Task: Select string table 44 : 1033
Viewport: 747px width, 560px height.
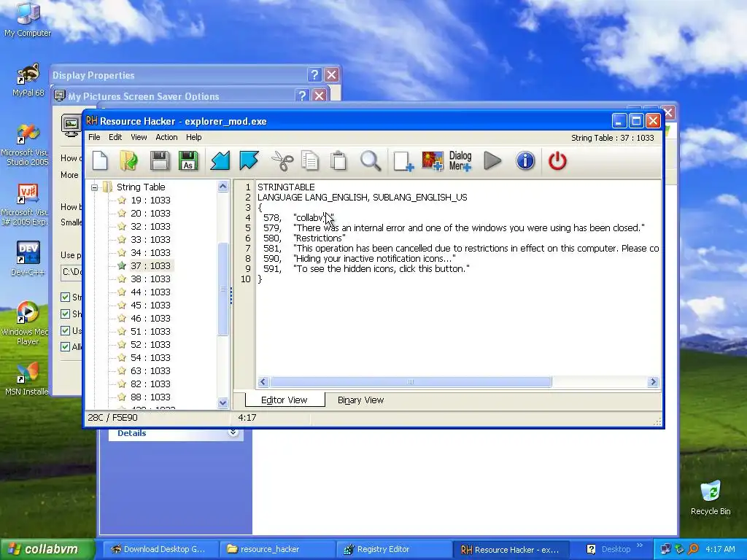Action: (x=150, y=292)
